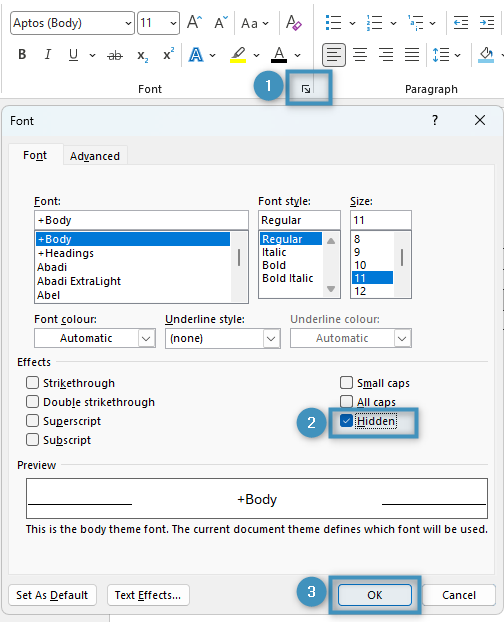504x622 pixels.
Task: Switch to the Advanced tab
Action: click(x=95, y=156)
